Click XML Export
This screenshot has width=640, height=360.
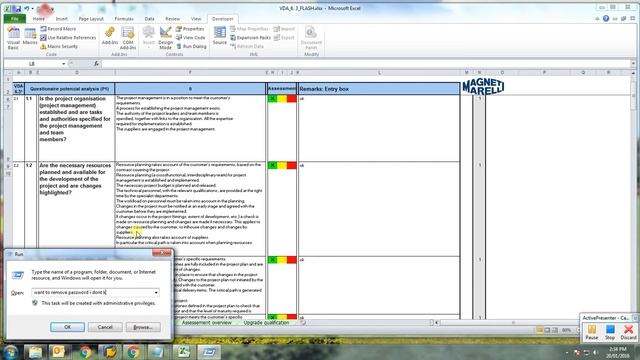point(284,38)
